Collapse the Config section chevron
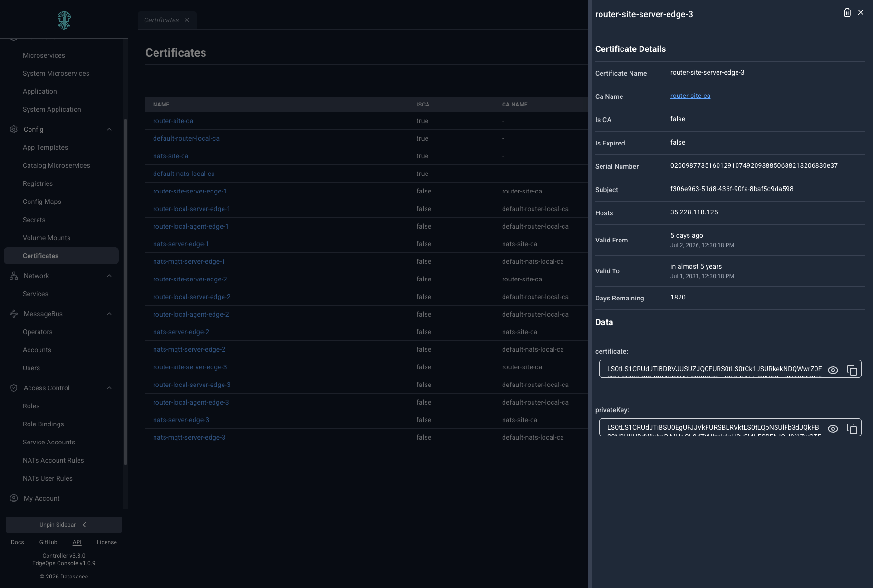Screen dimensions: 873x588 tap(109, 129)
